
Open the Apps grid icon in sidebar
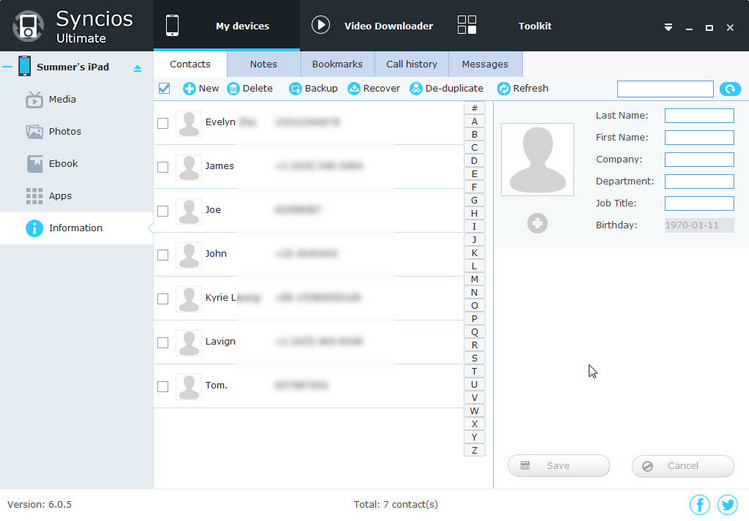(34, 196)
